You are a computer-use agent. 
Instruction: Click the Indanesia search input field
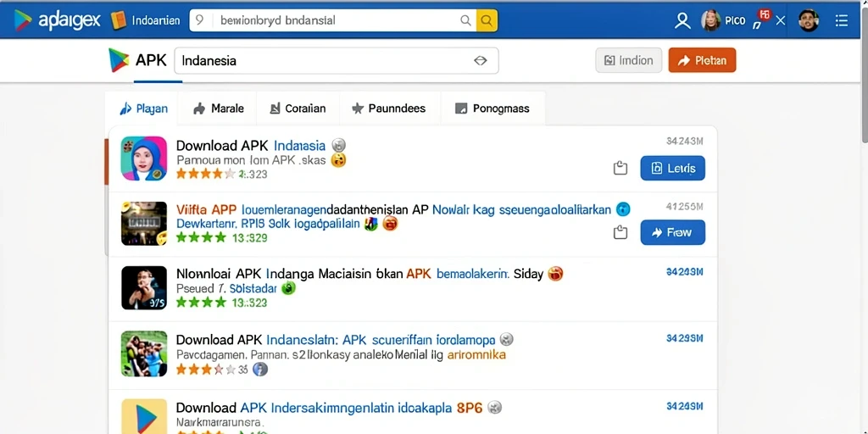(x=336, y=61)
